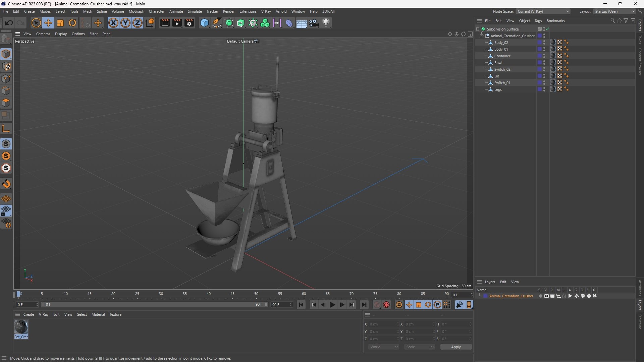This screenshot has width=644, height=362.
Task: Play the animation forward
Action: pos(332,305)
